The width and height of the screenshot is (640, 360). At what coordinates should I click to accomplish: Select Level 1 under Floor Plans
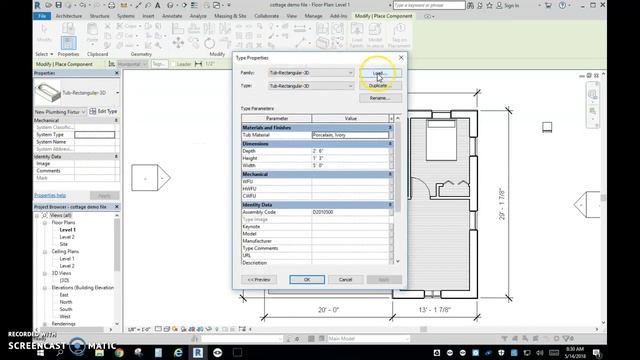tap(67, 230)
